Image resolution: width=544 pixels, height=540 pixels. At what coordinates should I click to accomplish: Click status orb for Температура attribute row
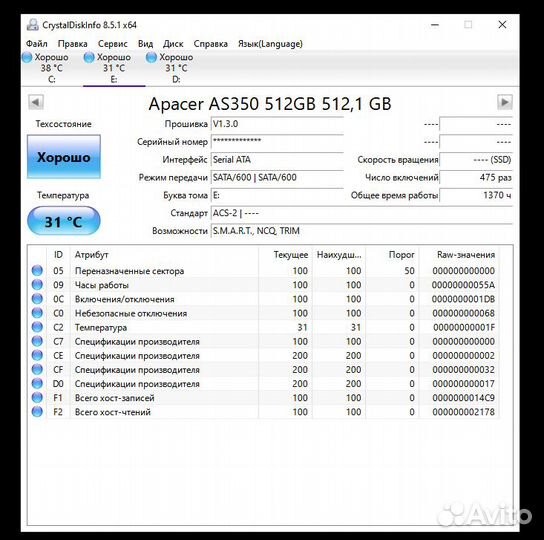(x=37, y=327)
